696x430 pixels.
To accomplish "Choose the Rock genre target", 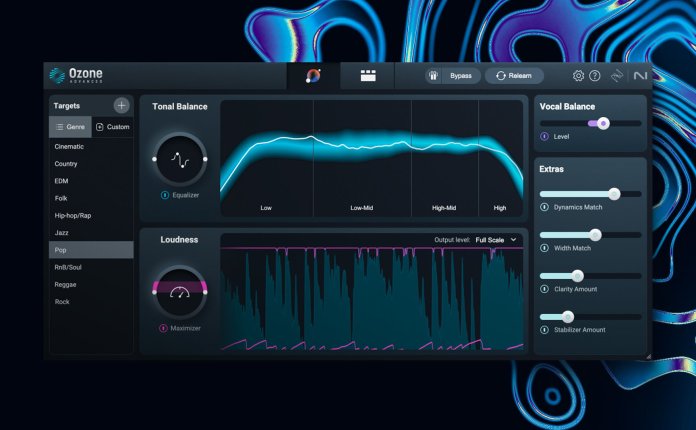I will (91, 302).
